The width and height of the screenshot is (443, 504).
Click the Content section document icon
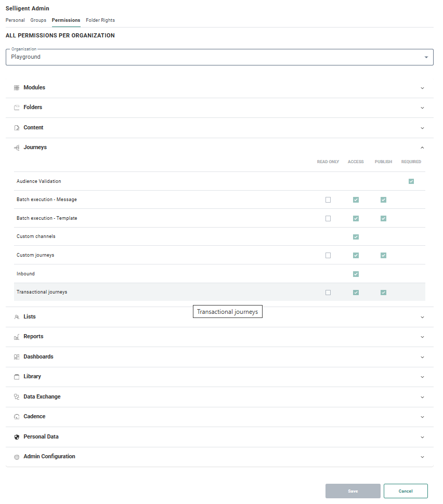17,128
